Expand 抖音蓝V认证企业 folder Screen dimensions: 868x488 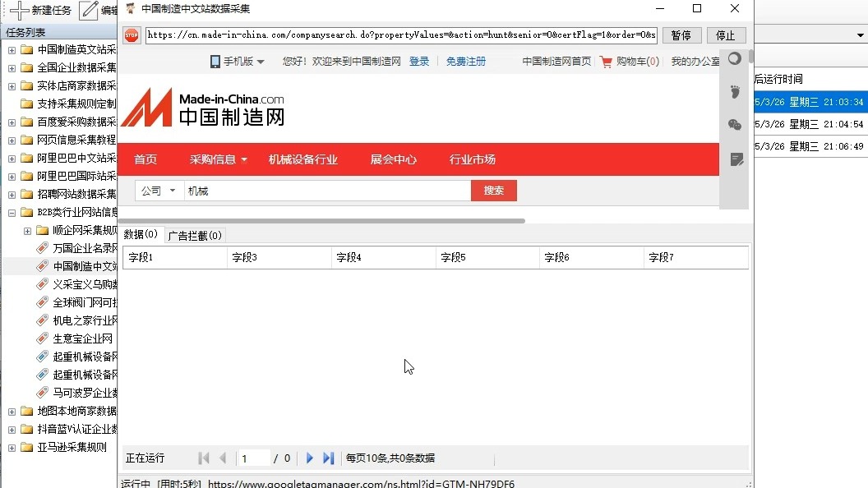pos(12,430)
